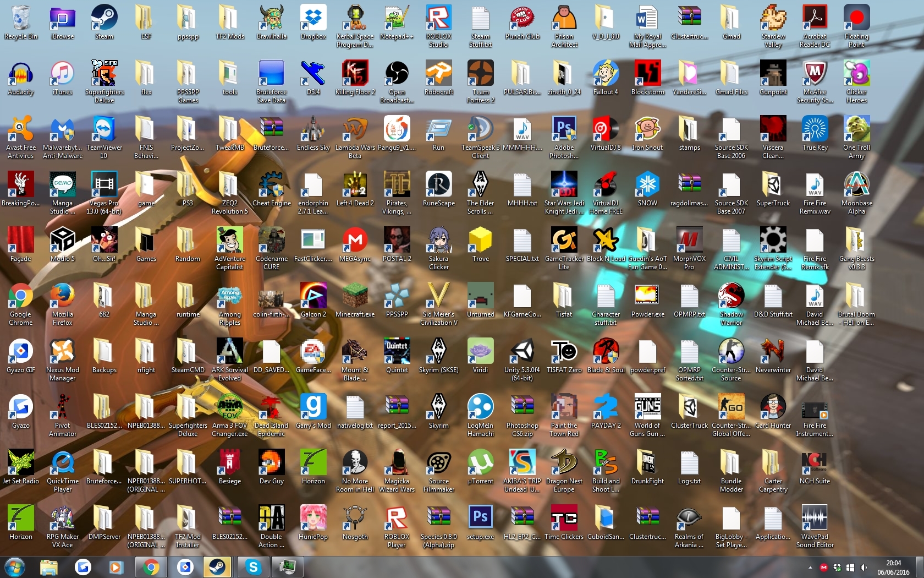The image size is (924, 578).
Task: Click the Google Chrome desktop shortcut
Action: point(21,304)
